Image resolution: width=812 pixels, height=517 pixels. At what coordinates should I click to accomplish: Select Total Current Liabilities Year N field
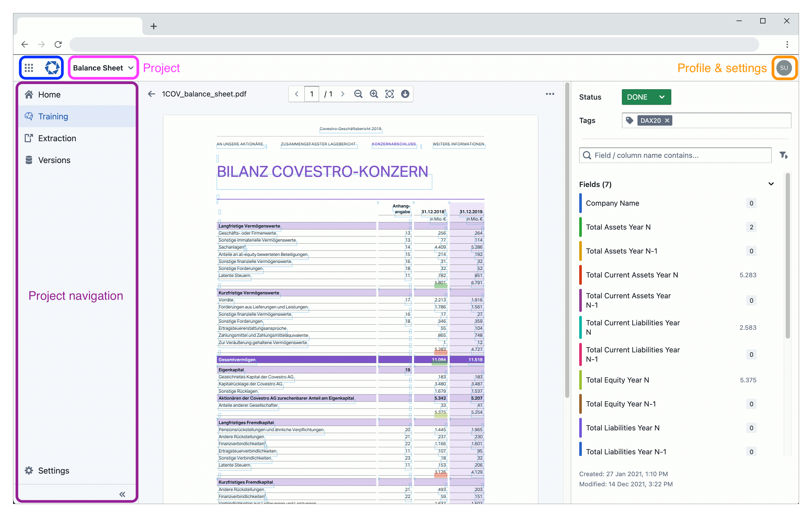[668, 327]
